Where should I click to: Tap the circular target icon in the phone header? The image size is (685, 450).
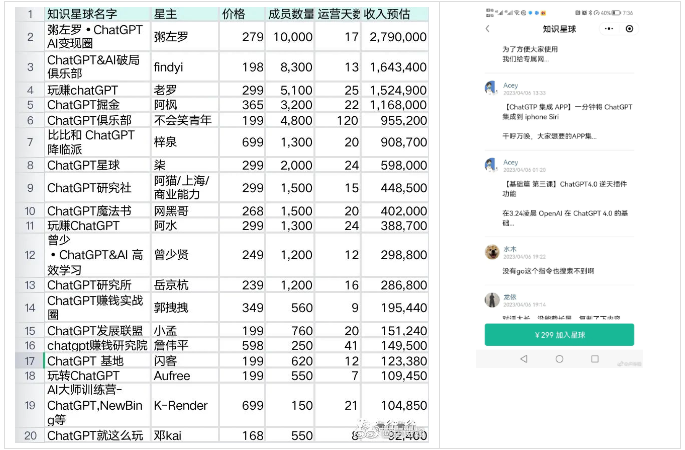pos(630,29)
